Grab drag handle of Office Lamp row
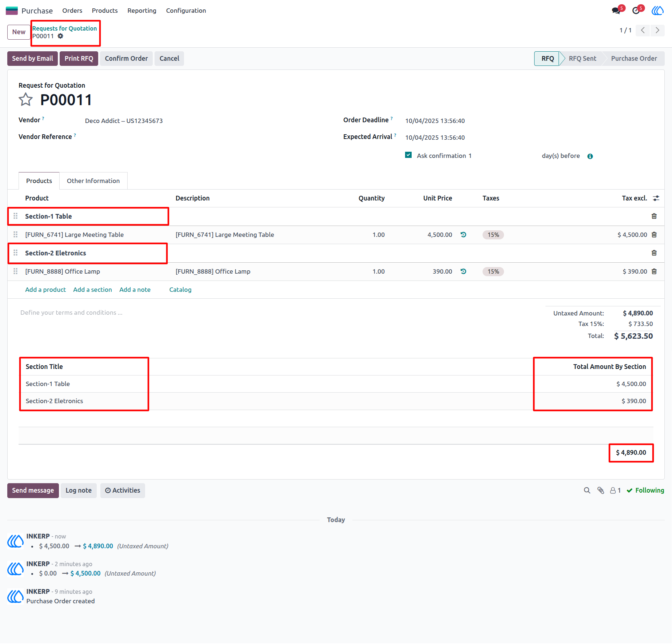Viewport: 672px width, 644px height. pyautogui.click(x=15, y=271)
